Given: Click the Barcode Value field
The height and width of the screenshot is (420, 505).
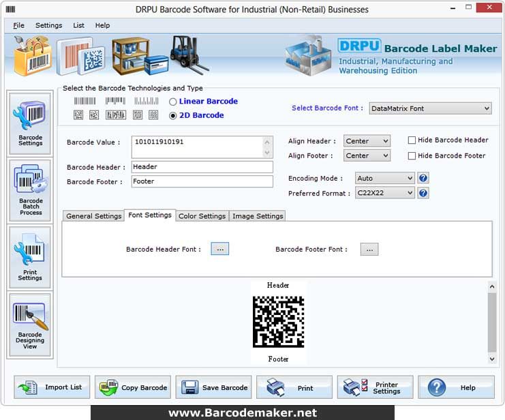Looking at the screenshot, I should pos(197,147).
